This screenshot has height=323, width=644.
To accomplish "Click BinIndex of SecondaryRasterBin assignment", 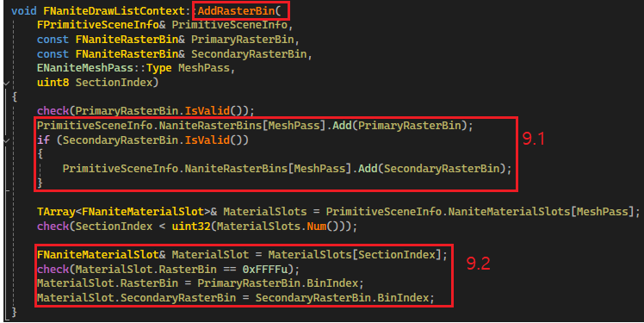I will (403, 298).
